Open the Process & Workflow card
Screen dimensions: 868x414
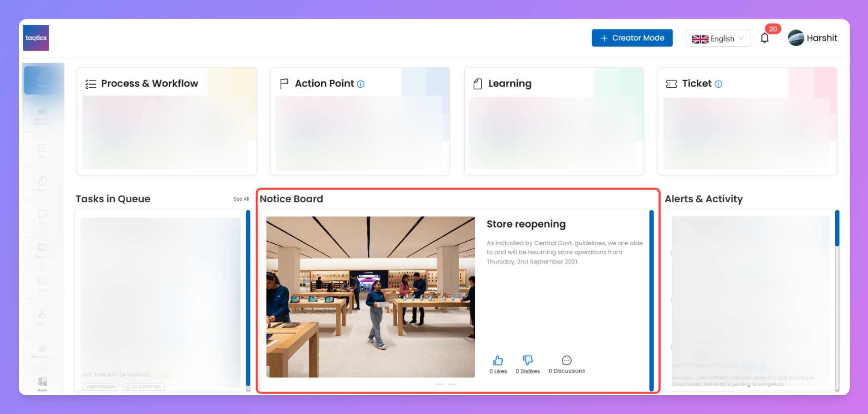pos(166,121)
